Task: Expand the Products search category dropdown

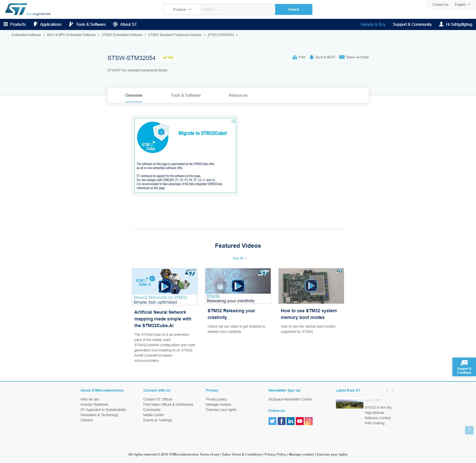Action: (182, 9)
